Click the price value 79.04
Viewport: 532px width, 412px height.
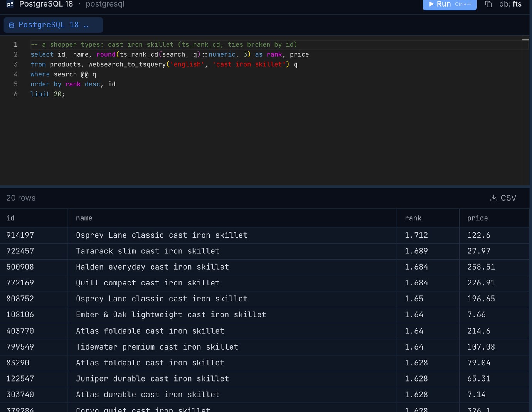click(479, 363)
